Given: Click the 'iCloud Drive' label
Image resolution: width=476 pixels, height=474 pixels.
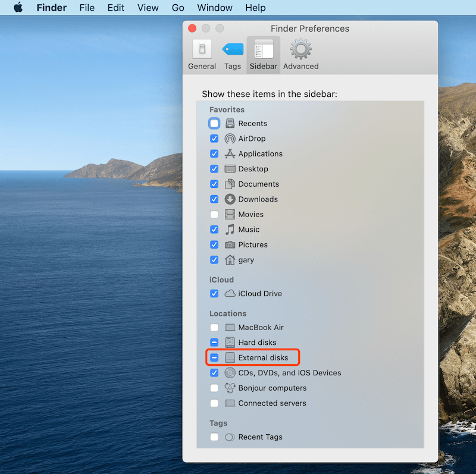Looking at the screenshot, I should click(x=260, y=293).
